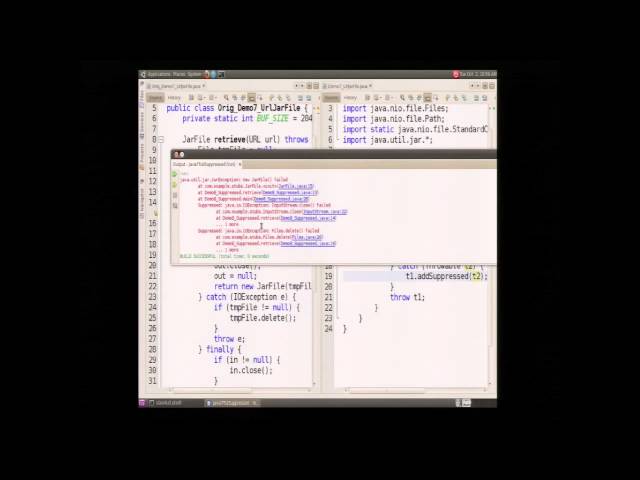Viewport: 640px width, 480px height.
Task: Click Shift Line Left in Orig_Demo7 editor toolbar
Action: tap(300, 98)
